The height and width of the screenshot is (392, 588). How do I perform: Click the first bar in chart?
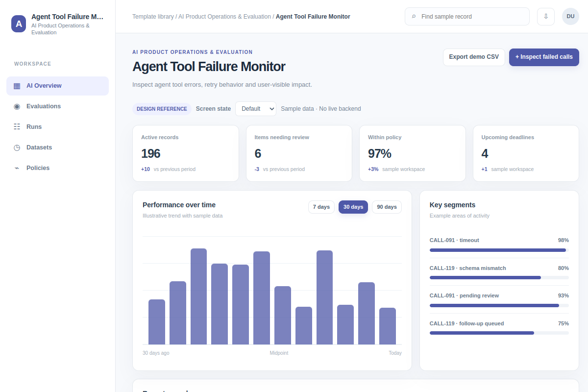157,322
